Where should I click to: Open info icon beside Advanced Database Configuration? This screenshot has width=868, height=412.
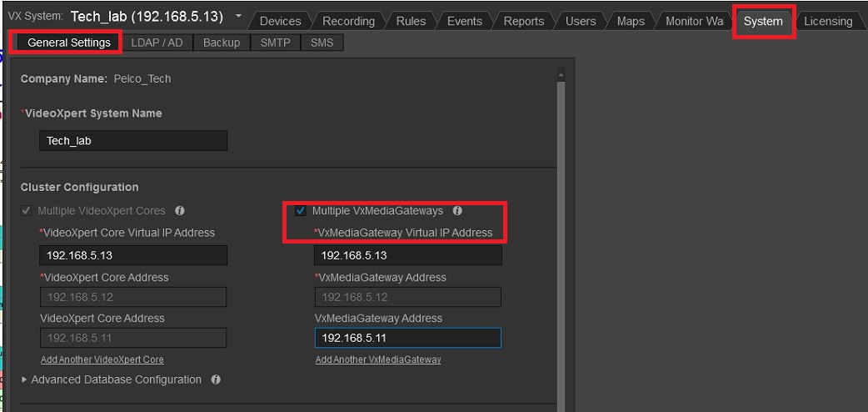(216, 379)
